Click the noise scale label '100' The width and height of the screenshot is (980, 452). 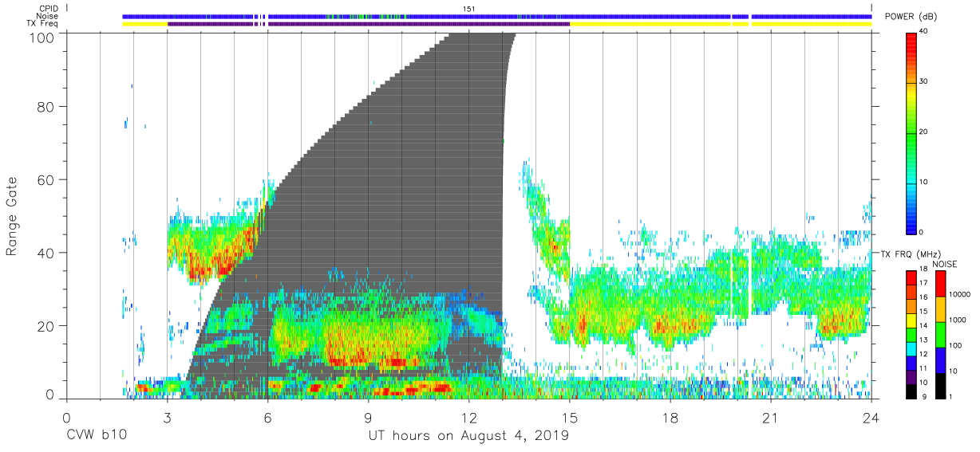[957, 346]
